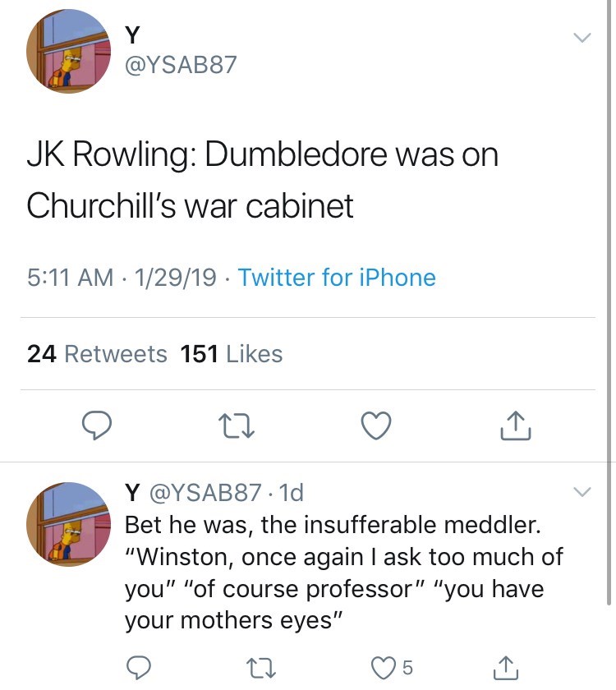The image size is (616, 690).
Task: Reply to the insufferable meddler tweet
Action: [140, 668]
